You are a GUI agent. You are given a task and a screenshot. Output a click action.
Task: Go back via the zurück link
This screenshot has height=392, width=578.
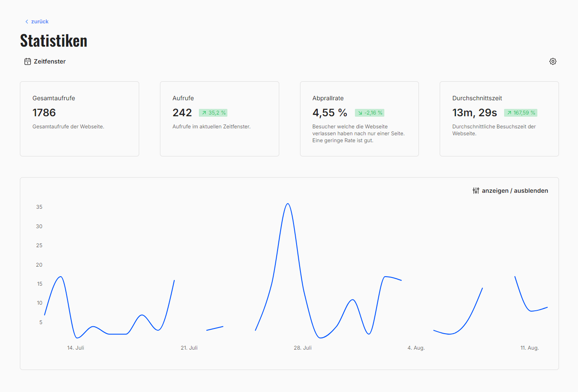[39, 22]
